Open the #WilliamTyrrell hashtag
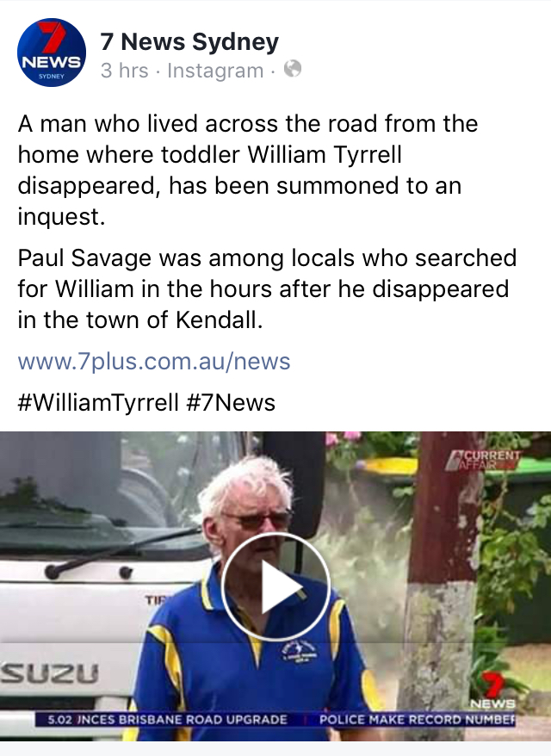This screenshot has height=756, width=551. point(98,402)
